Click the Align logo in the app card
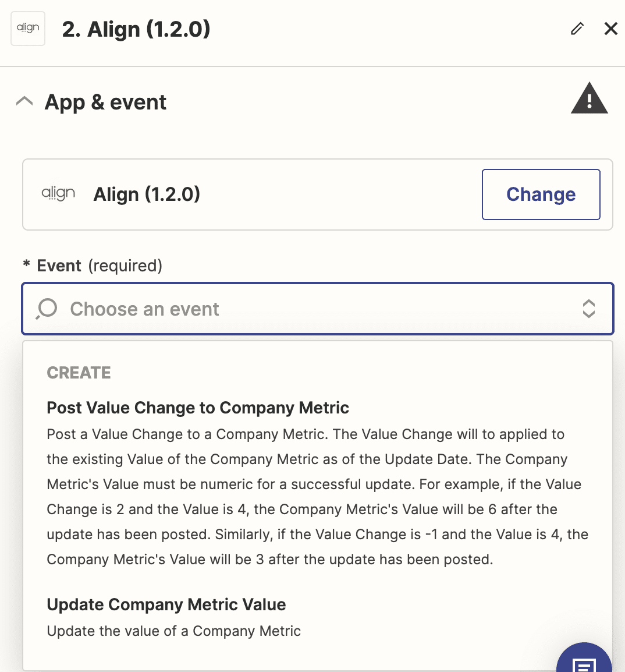The width and height of the screenshot is (625, 672). pos(58,194)
